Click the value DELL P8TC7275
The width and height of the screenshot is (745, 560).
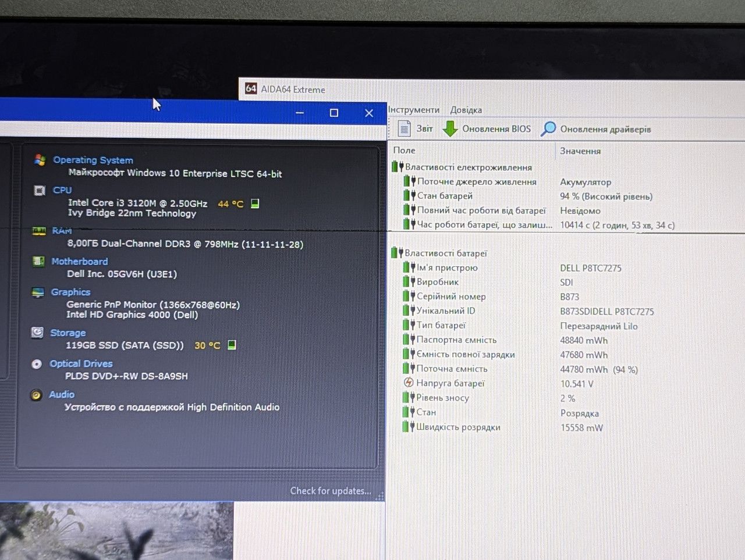pos(591,268)
